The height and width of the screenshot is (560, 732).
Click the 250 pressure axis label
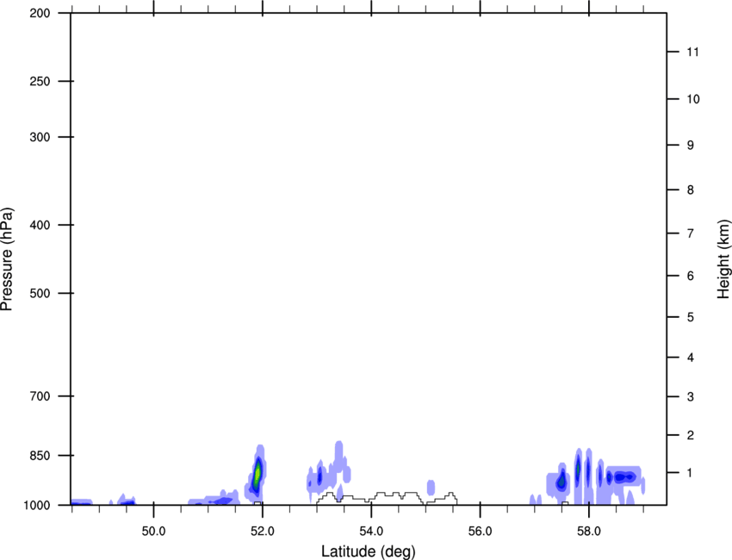pyautogui.click(x=40, y=81)
